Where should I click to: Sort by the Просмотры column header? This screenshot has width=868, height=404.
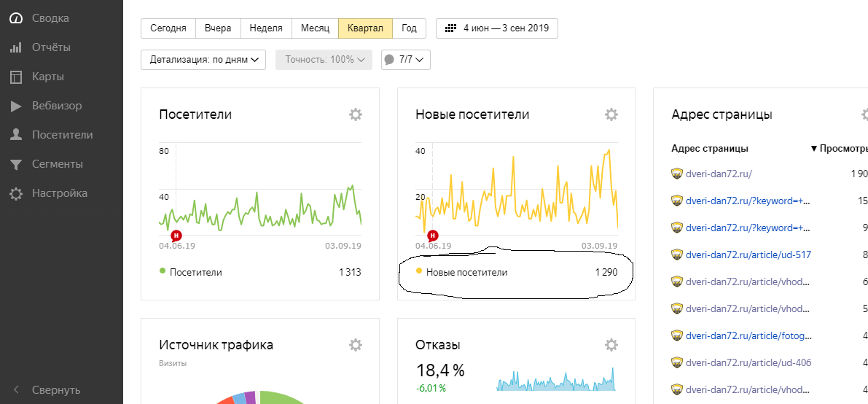pyautogui.click(x=840, y=149)
